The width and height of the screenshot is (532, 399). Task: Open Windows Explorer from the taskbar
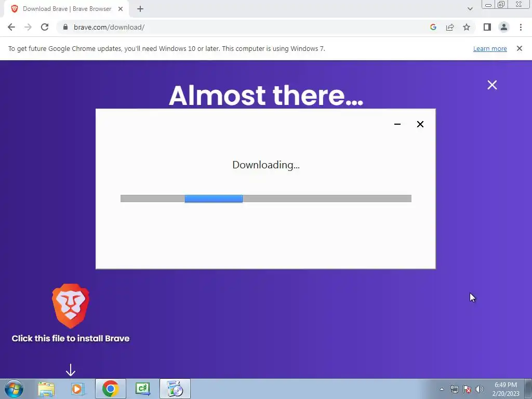pos(46,389)
